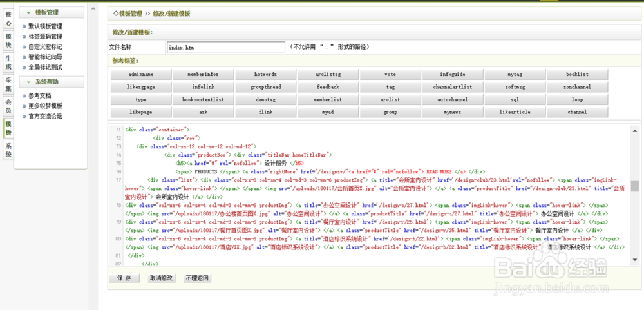The height and width of the screenshot is (310, 644).
Task: Click the code editor down scroll arrow
Action: tap(635, 260)
